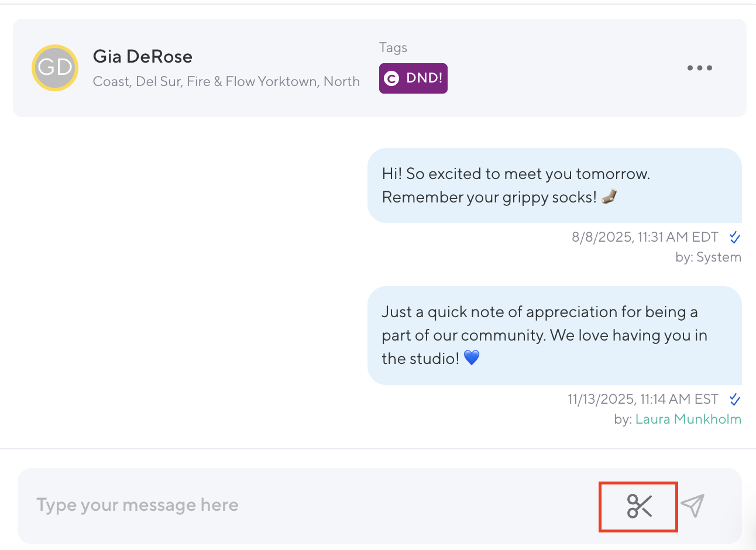Viewport: 756px width, 550px height.
Task: Click the read checkmark on the 8/8/2025 message
Action: [735, 237]
